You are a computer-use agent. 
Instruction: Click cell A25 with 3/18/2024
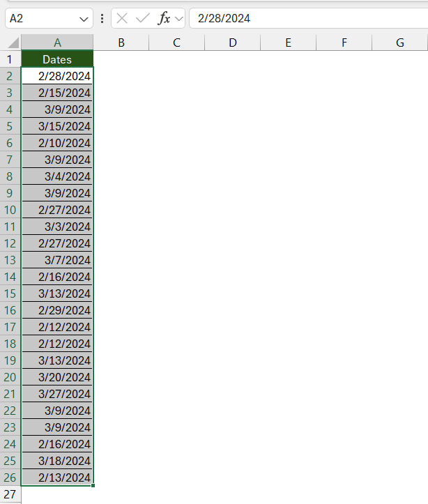coord(57,461)
